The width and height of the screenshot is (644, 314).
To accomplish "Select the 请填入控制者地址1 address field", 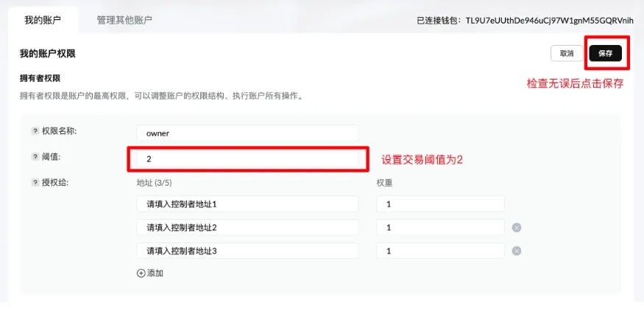I will tap(247, 204).
